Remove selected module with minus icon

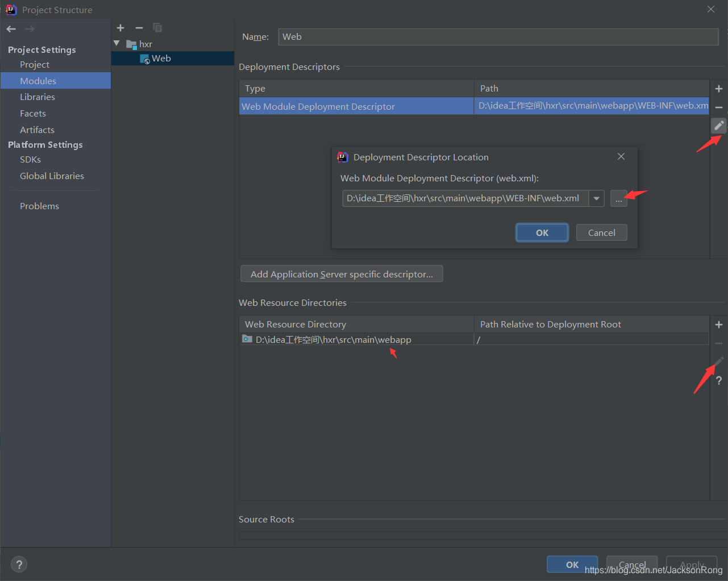coord(139,28)
